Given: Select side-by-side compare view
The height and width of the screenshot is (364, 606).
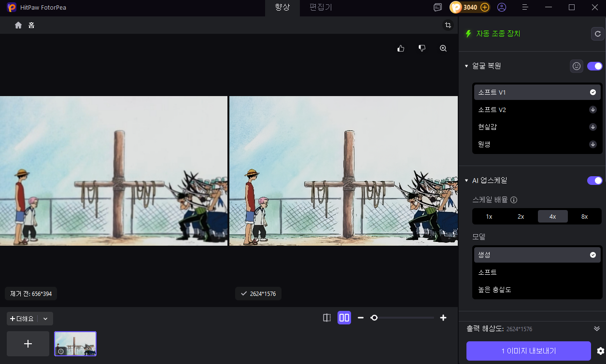Looking at the screenshot, I should pyautogui.click(x=344, y=318).
